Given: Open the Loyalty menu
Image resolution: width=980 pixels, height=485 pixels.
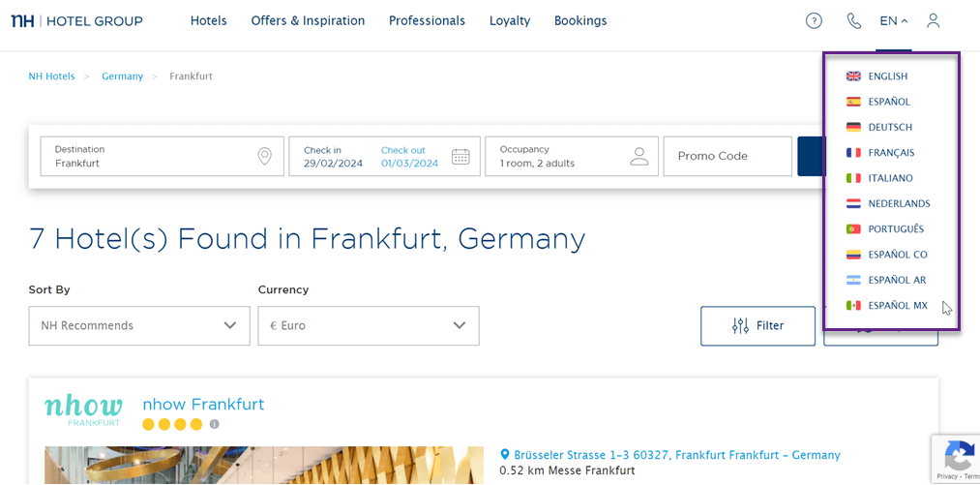Looking at the screenshot, I should click(x=510, y=20).
